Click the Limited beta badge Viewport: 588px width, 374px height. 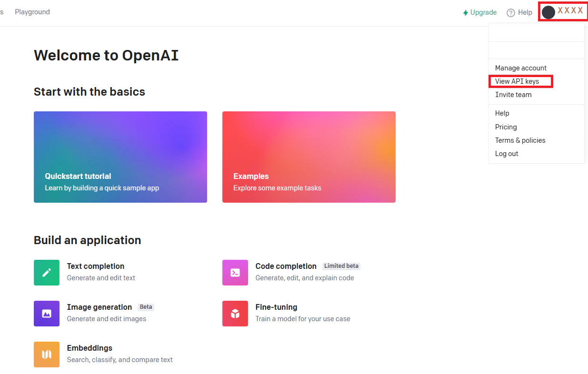pyautogui.click(x=341, y=266)
